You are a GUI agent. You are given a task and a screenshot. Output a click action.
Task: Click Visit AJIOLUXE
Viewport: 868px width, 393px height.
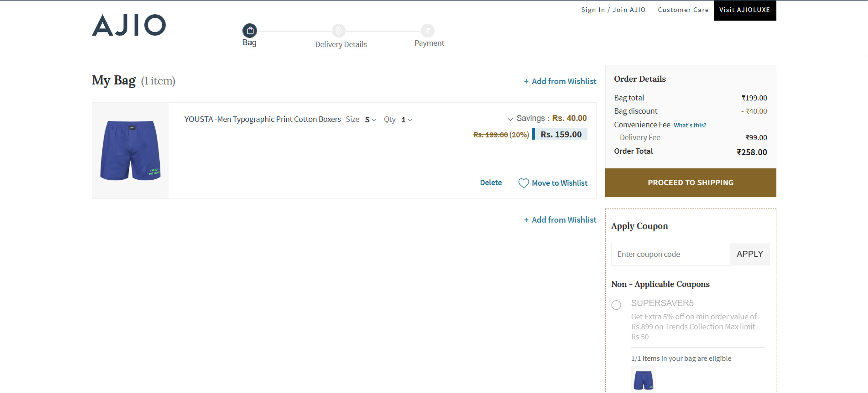744,10
